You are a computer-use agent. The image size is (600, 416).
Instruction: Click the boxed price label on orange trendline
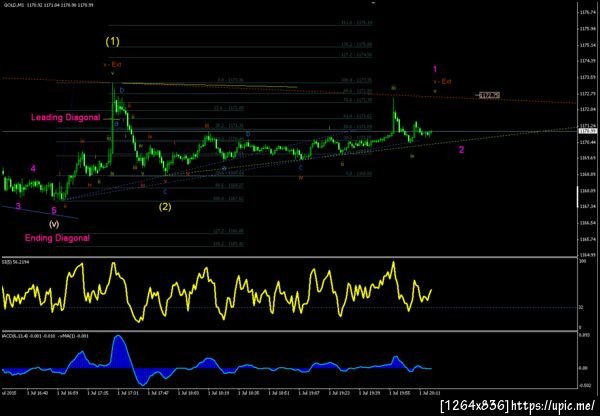pos(489,95)
